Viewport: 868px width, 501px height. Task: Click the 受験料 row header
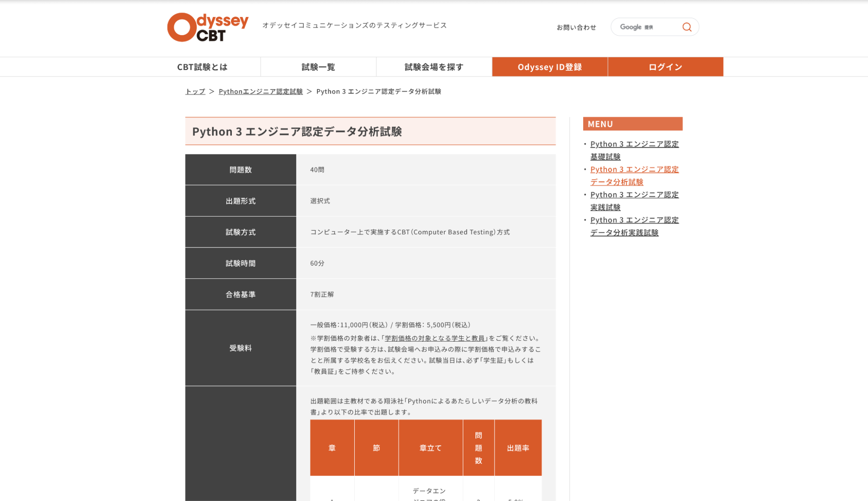pyautogui.click(x=241, y=348)
